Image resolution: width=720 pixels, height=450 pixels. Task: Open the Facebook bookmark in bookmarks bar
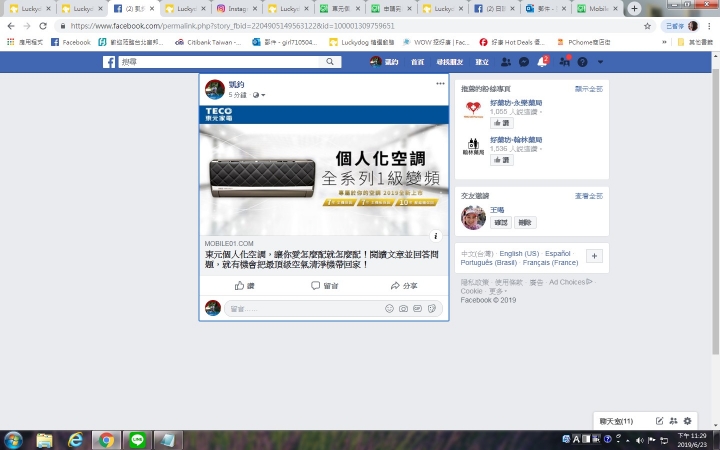pyautogui.click(x=71, y=42)
